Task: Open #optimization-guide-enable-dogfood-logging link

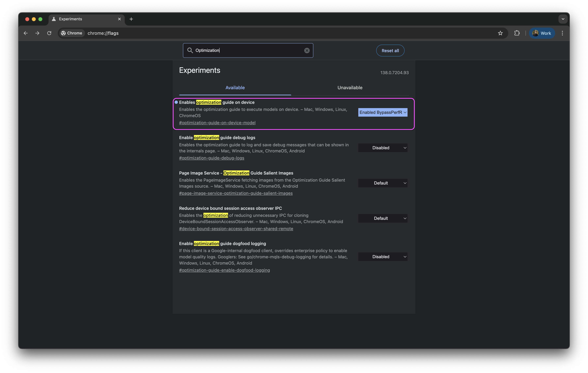Action: (x=224, y=270)
